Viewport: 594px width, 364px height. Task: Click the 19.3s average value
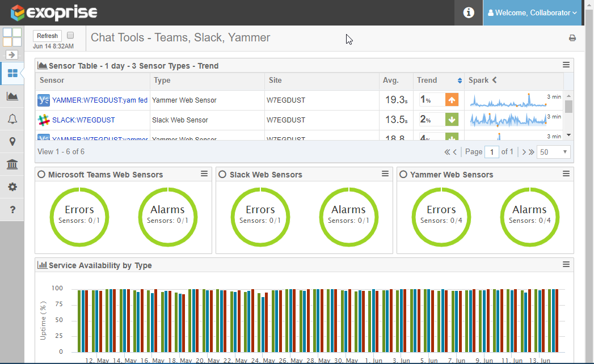click(396, 100)
